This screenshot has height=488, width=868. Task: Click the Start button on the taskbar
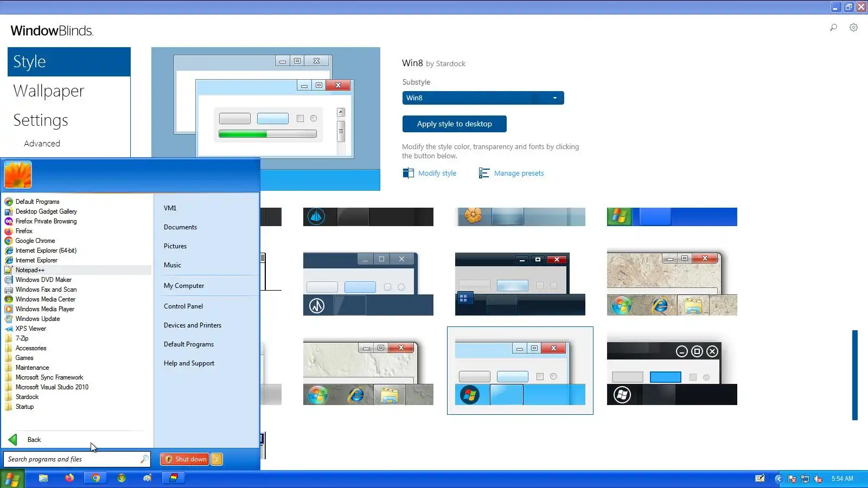click(x=12, y=479)
